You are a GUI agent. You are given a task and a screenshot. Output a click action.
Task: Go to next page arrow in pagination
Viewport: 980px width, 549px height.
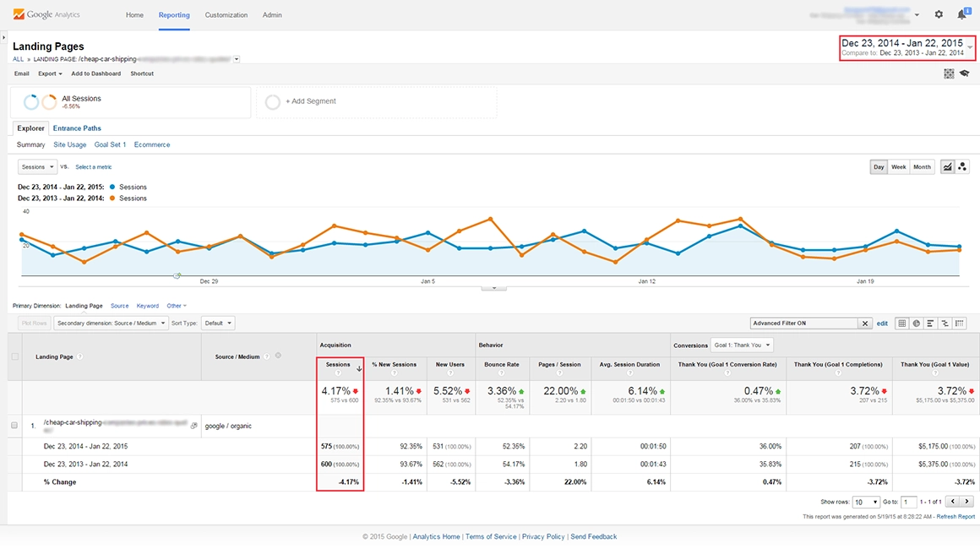coord(966,502)
